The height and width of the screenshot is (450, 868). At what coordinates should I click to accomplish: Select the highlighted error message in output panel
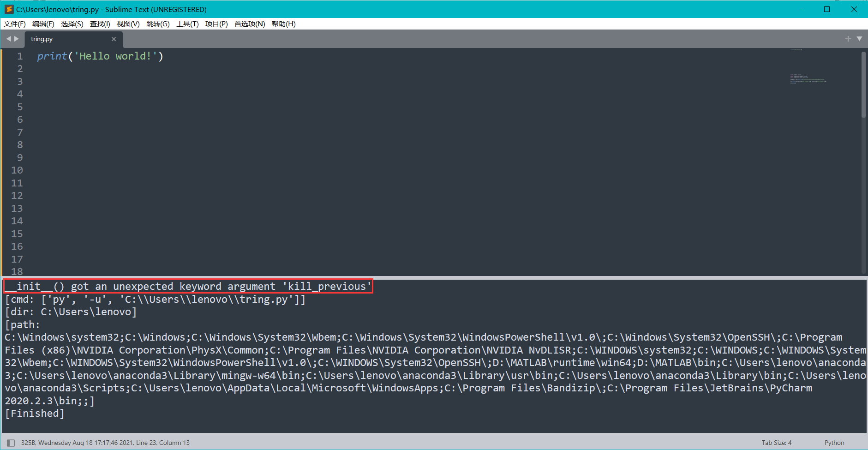187,286
